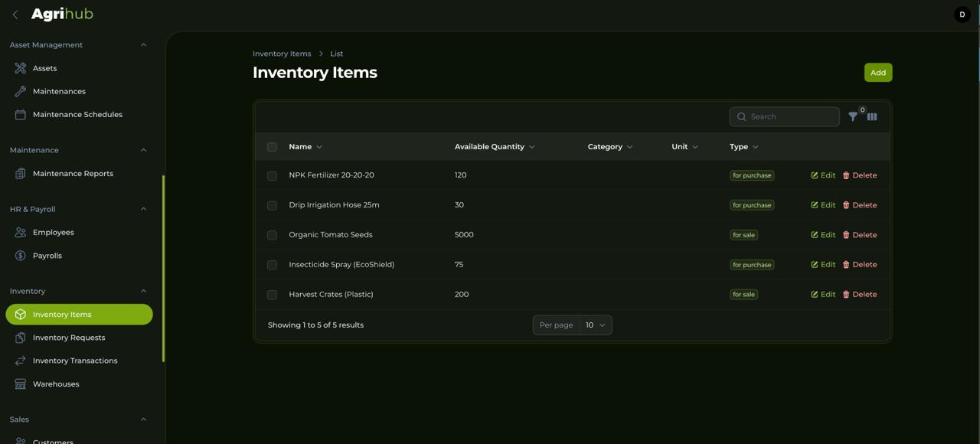The height and width of the screenshot is (444, 980).
Task: Open Payrolls using the dollar icon
Action: (20, 255)
